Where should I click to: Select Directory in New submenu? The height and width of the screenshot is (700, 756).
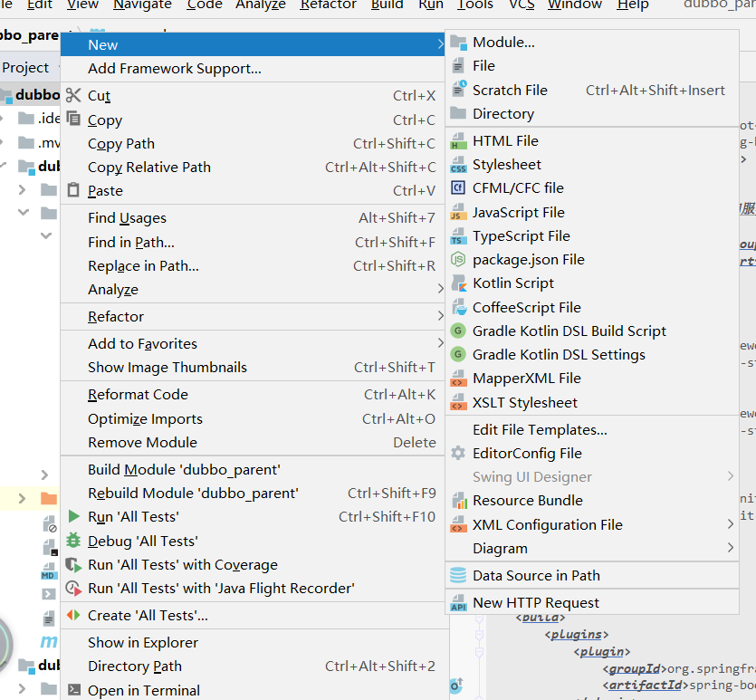(x=592, y=114)
